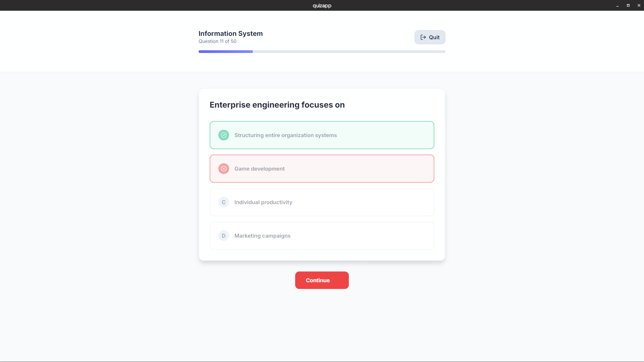
Task: Click the green checkmark icon on correct answer
Action: pos(224,135)
